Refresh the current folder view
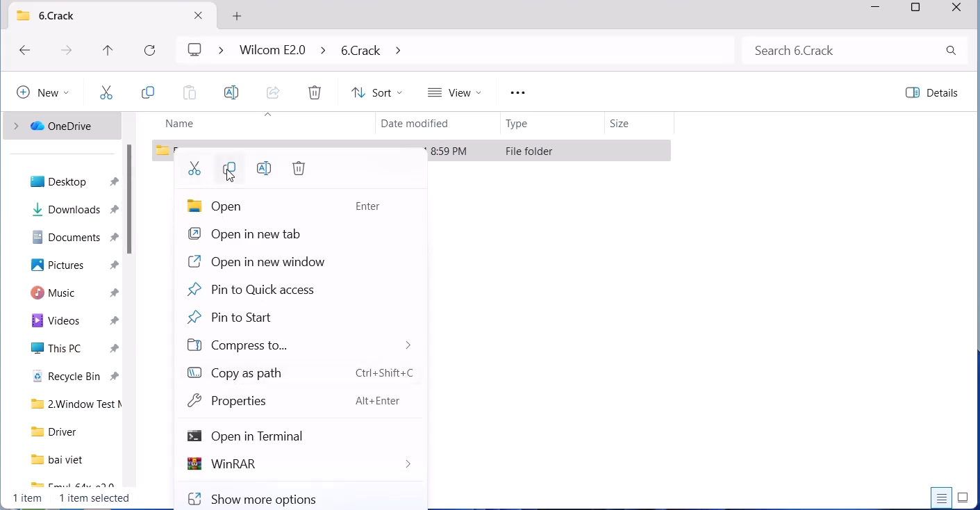 150,51
